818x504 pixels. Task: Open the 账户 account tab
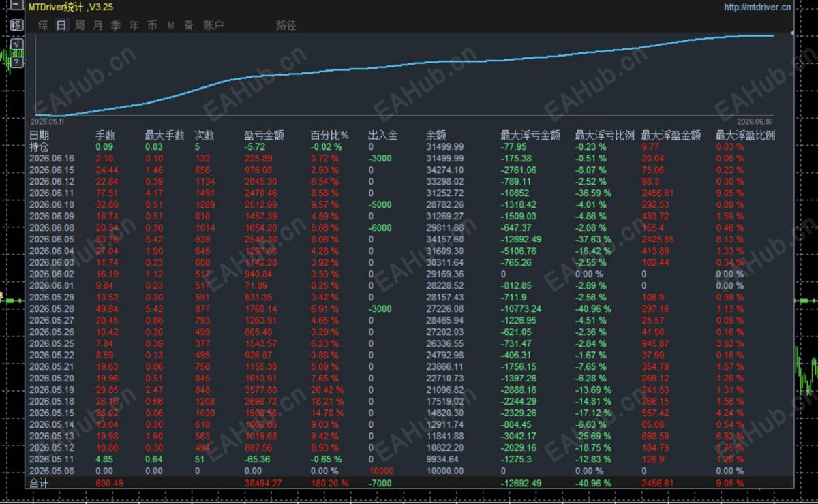point(213,25)
